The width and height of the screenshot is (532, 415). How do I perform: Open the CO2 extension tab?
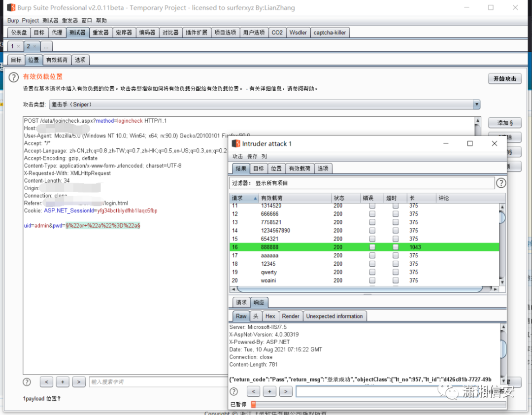point(277,33)
